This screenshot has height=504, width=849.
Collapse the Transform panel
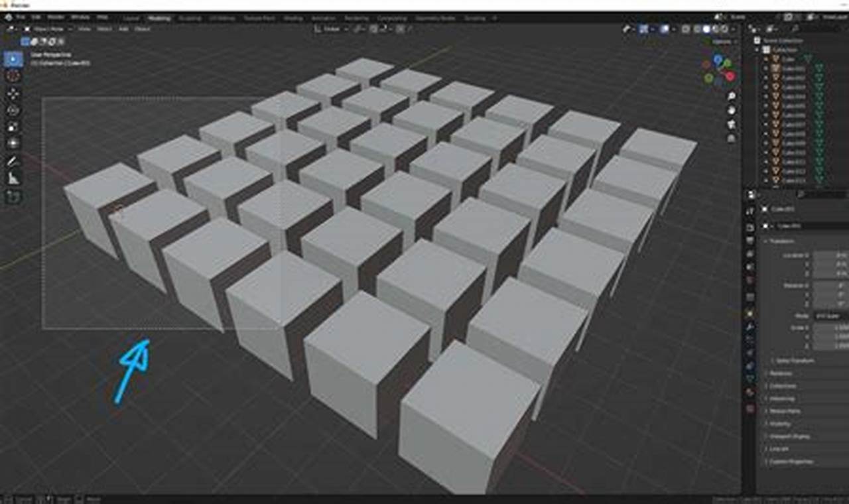click(x=781, y=241)
